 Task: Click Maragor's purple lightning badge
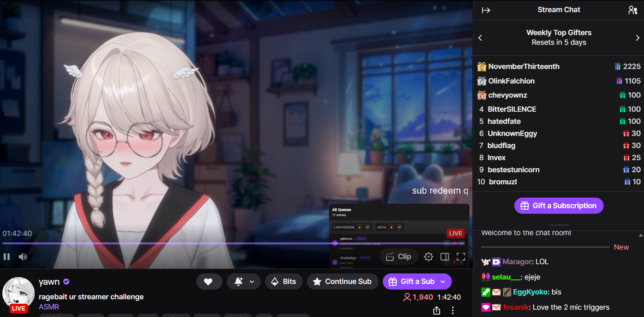pos(496,262)
